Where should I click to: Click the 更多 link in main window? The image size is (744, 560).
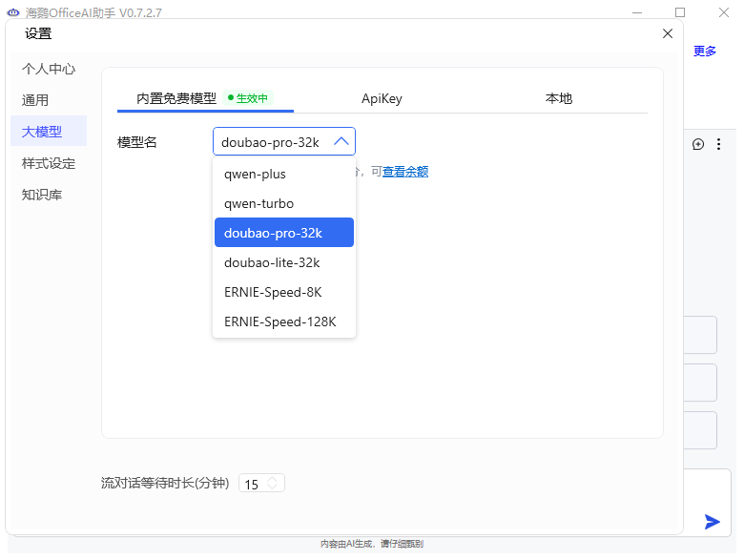[704, 51]
